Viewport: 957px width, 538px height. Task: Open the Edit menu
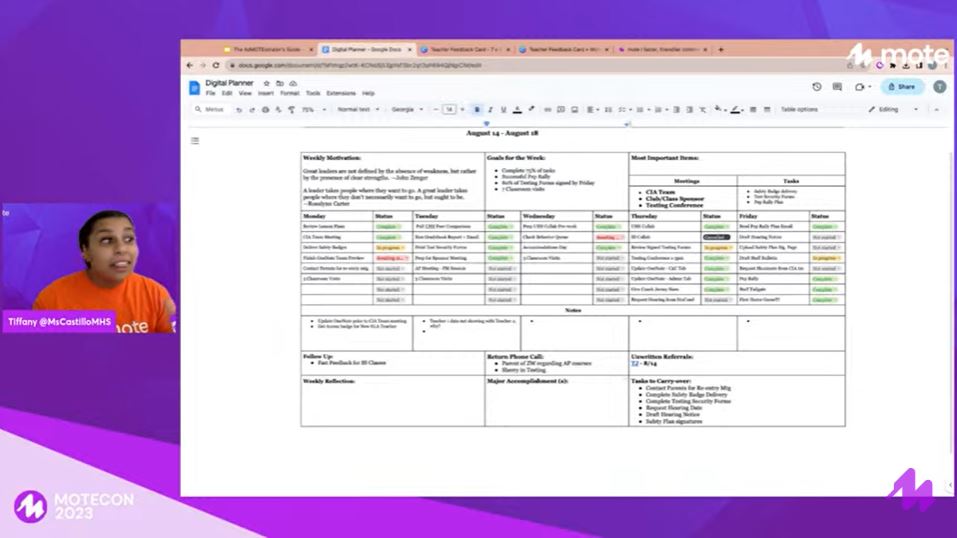click(227, 93)
